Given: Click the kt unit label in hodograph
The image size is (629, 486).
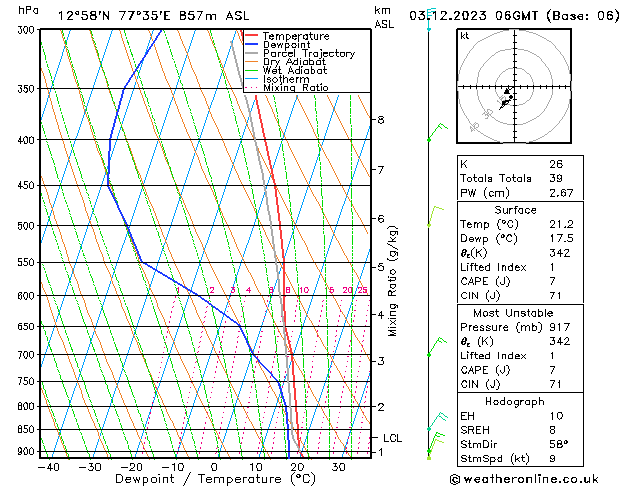Looking at the screenshot, I should 465,36.
